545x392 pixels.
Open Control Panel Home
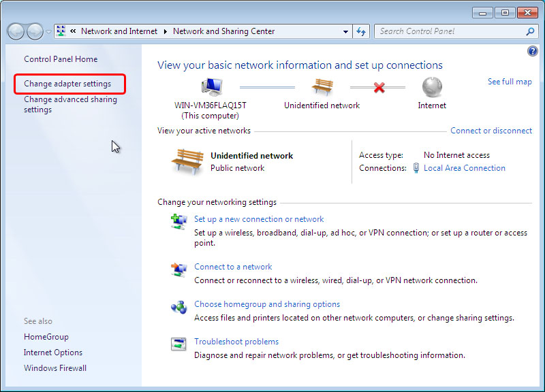(61, 59)
